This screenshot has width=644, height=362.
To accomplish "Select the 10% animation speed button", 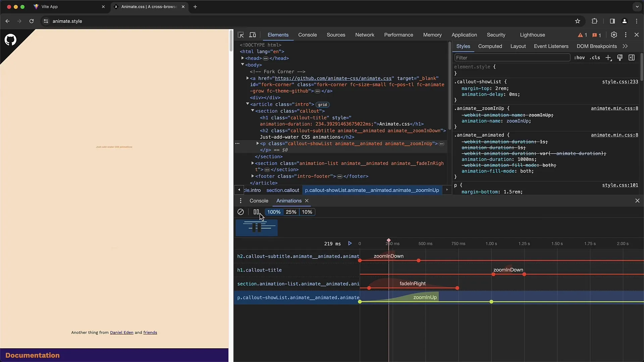I will [307, 212].
